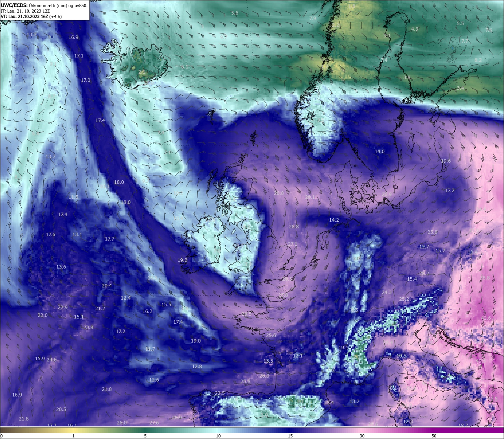Click the 17.7 value on the map
The width and height of the screenshot is (504, 439).
point(109,239)
